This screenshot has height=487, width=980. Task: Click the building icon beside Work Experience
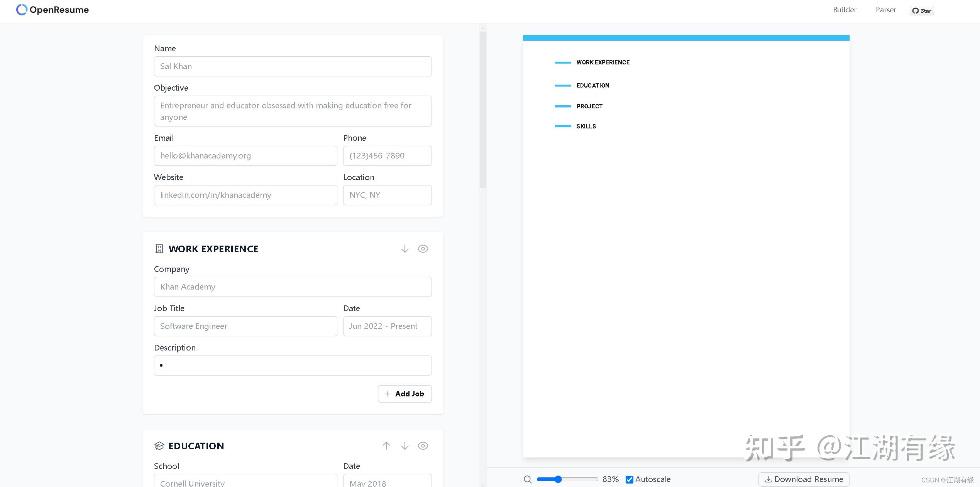click(x=159, y=249)
